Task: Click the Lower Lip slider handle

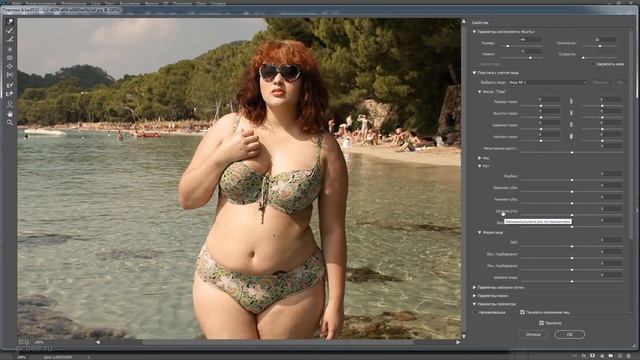Action: (x=572, y=203)
